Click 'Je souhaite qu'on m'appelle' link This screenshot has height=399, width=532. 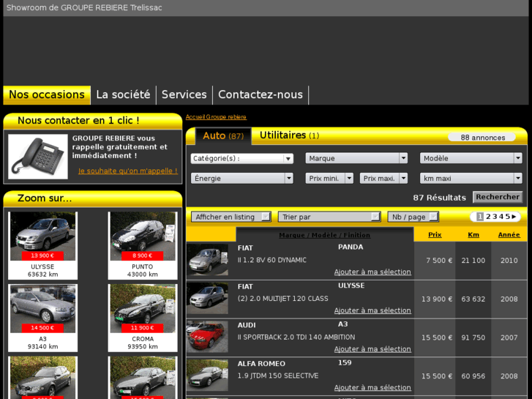(x=127, y=171)
